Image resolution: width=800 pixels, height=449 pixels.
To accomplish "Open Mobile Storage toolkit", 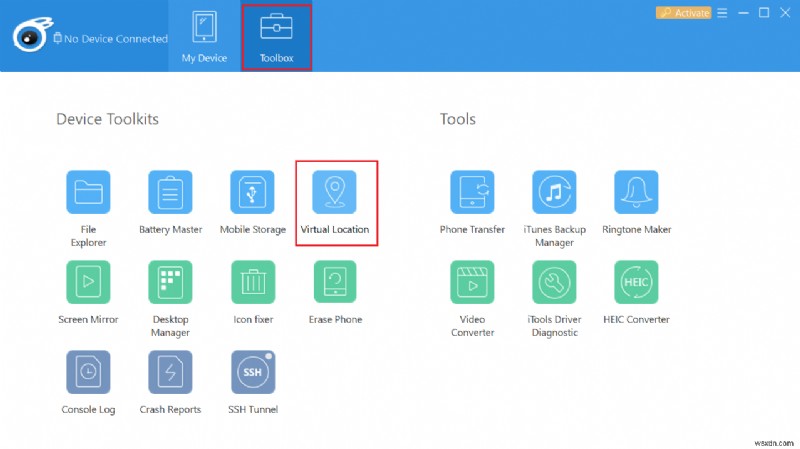I will (x=252, y=193).
